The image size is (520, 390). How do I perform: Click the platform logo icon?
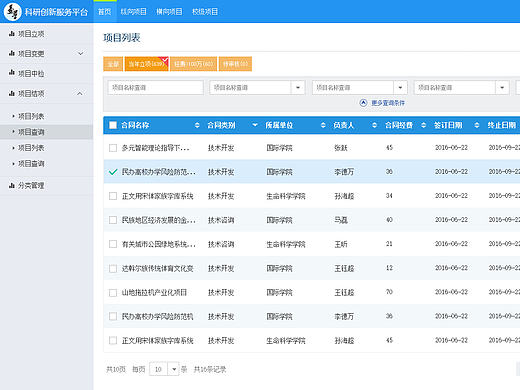point(12,12)
